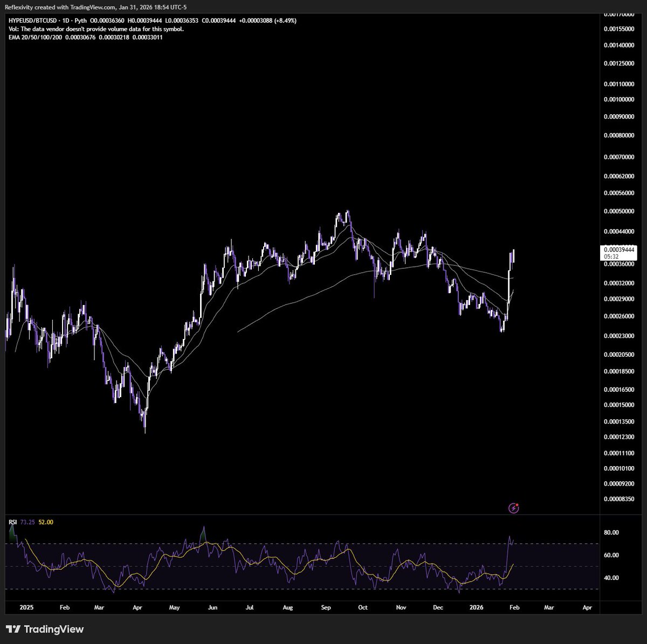Click the purple RSI reading 73.25
This screenshot has width=647, height=644.
(27, 522)
